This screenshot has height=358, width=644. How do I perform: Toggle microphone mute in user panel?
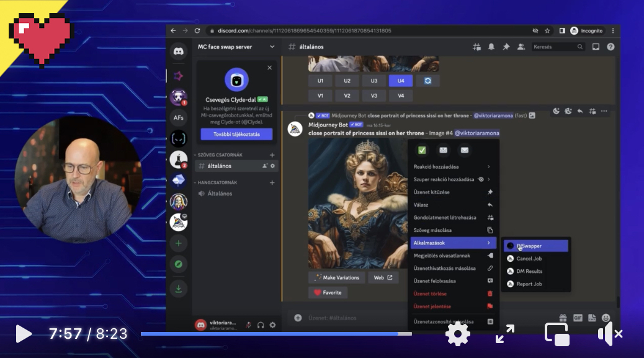point(248,324)
